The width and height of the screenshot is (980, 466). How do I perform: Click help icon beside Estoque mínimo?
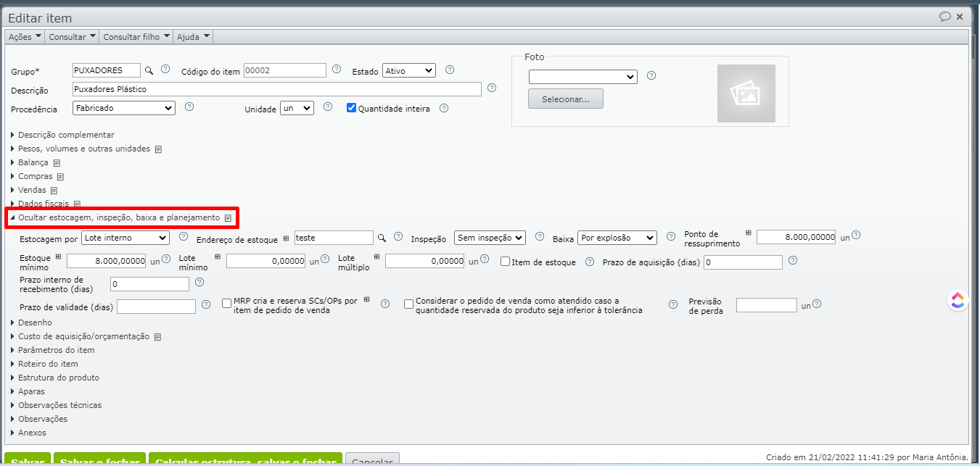pyautogui.click(x=166, y=259)
